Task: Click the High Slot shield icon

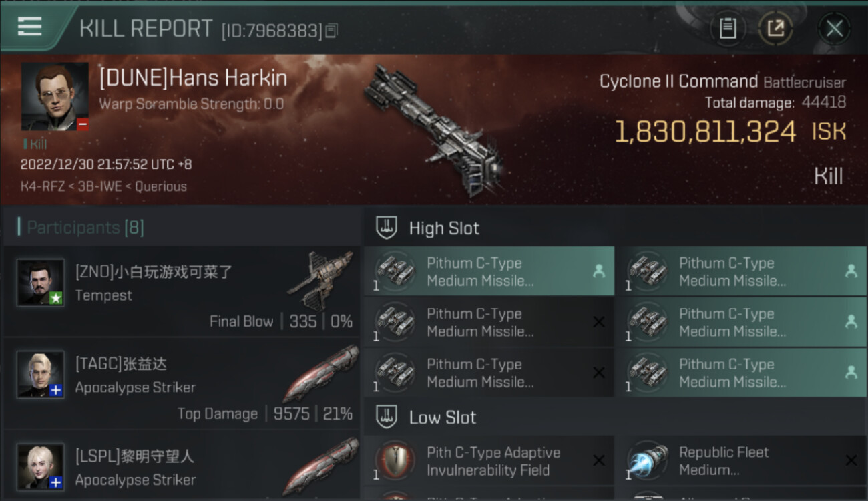Action: (387, 228)
